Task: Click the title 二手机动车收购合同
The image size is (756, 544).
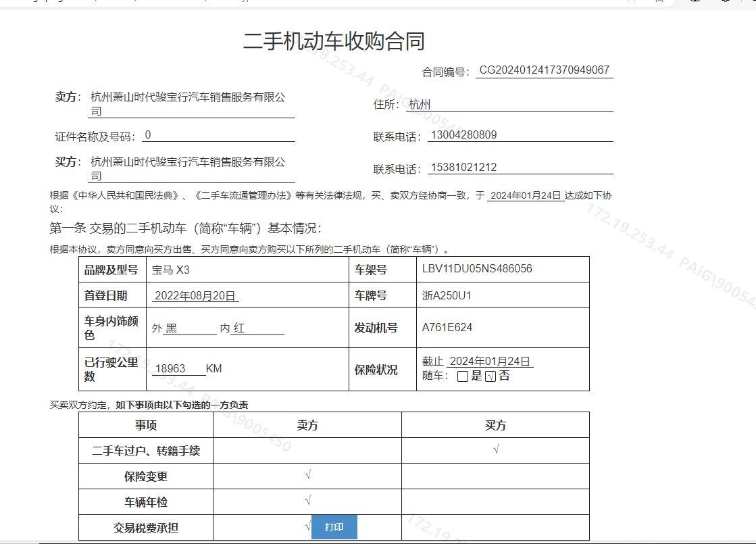Action: coord(334,41)
